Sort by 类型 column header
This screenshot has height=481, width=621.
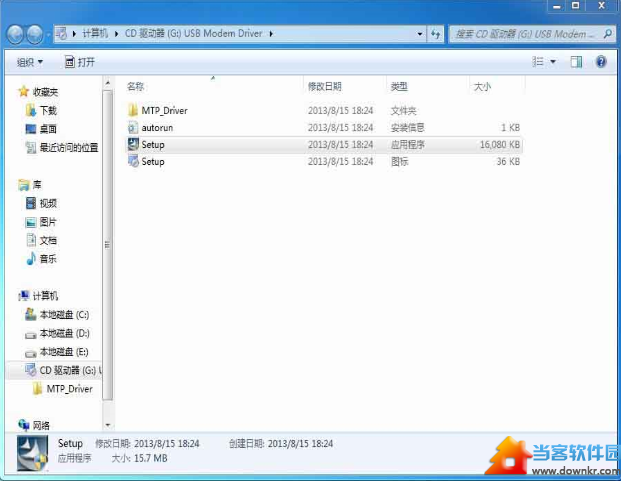pos(399,86)
